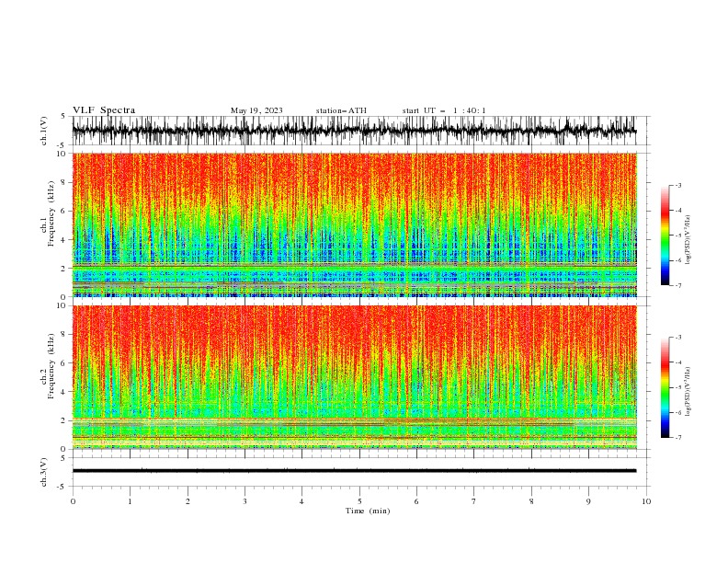This screenshot has width=728, height=563.
Task: Click the ch.3 flat voltage trace
Action: 354,471
